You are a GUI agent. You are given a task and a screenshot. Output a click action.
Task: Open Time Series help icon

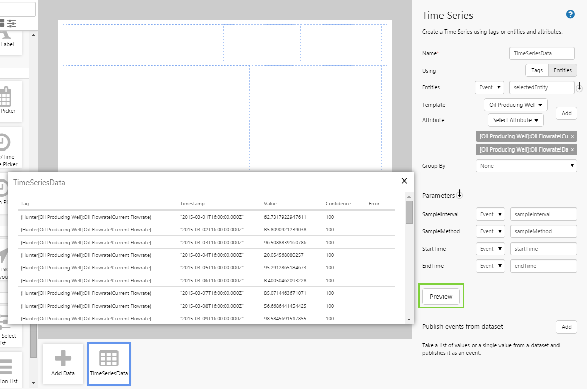[x=570, y=15]
